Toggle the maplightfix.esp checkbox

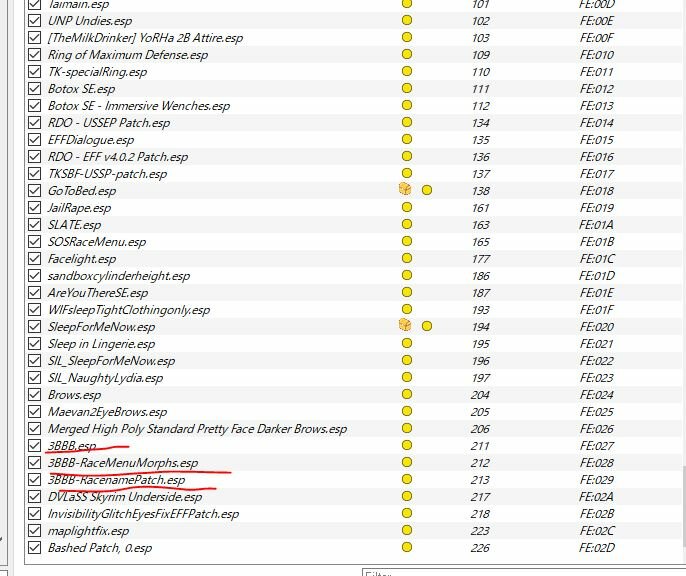pos(34,531)
